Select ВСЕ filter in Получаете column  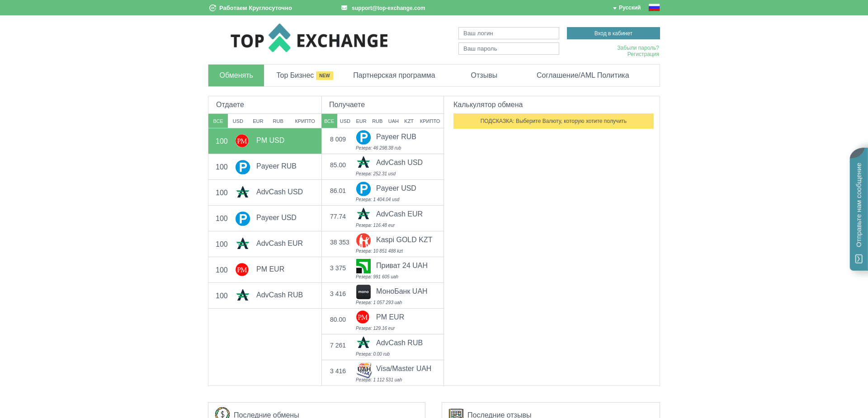[329, 121]
